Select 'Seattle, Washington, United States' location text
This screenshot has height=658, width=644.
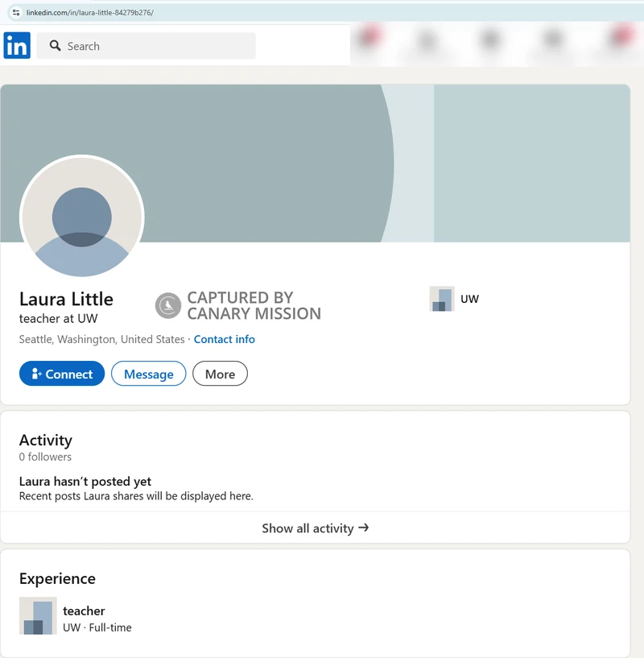(x=101, y=339)
